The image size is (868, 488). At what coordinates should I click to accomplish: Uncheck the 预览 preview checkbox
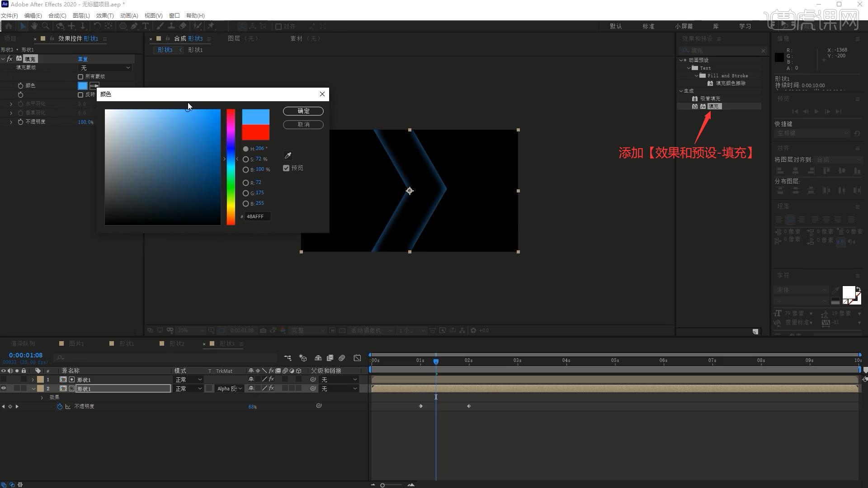pos(286,168)
